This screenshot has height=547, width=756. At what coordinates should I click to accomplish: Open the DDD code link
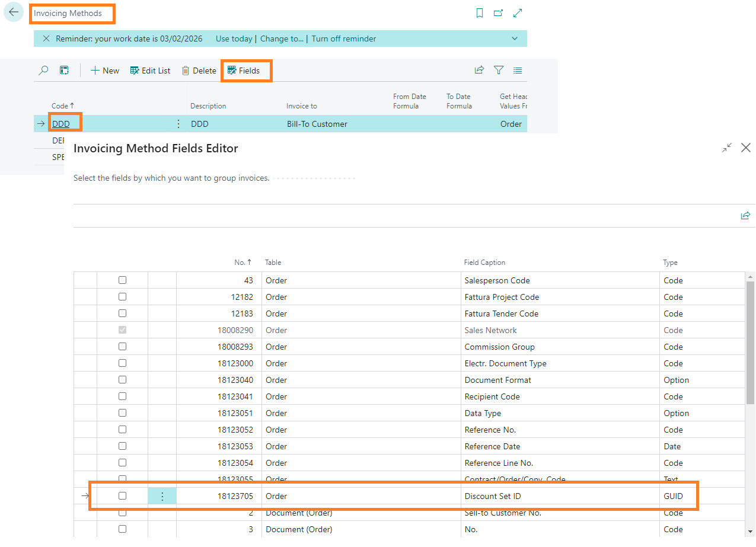tap(61, 124)
